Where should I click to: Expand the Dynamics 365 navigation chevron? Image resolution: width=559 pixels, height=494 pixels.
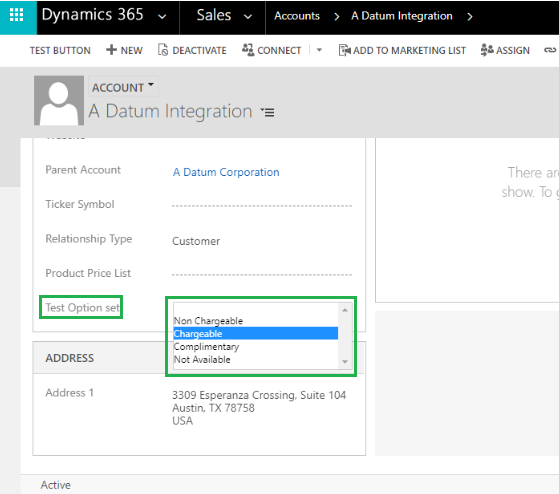(x=162, y=16)
